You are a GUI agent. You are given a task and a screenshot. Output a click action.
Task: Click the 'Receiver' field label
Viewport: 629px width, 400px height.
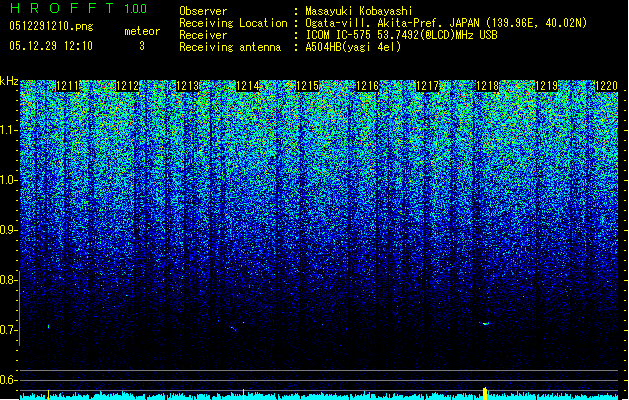[203, 35]
